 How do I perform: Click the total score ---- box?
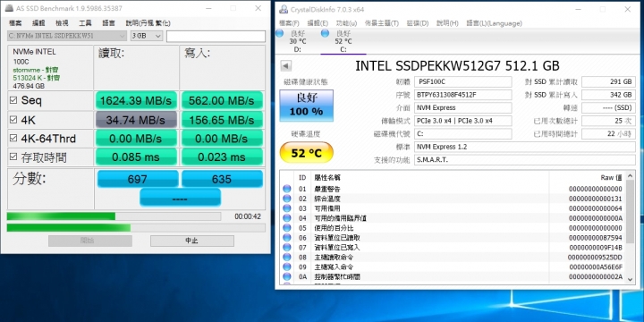[180, 198]
